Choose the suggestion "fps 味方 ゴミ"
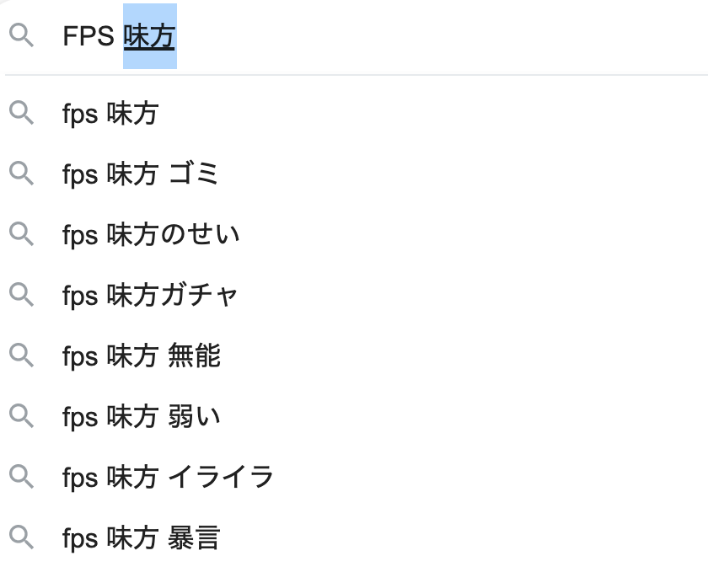Viewport: 708px width, 588px height. (140, 174)
